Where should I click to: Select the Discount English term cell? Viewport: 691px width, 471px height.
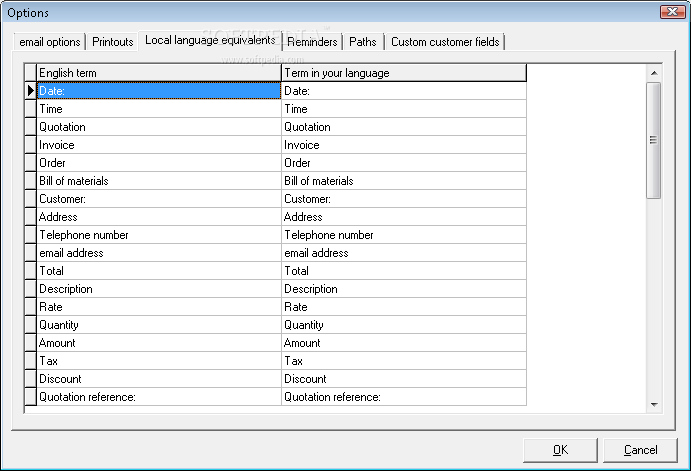point(159,379)
